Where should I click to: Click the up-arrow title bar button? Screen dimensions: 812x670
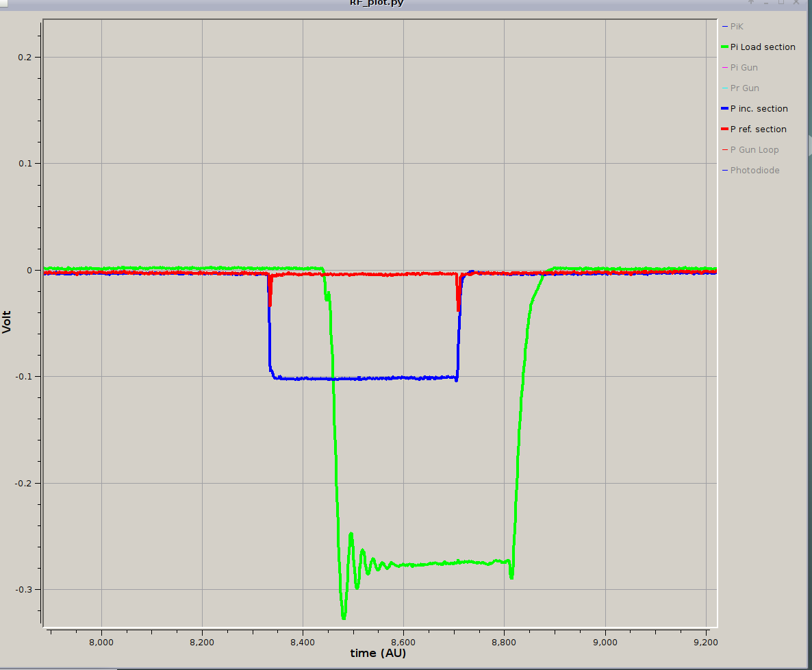click(751, 2)
